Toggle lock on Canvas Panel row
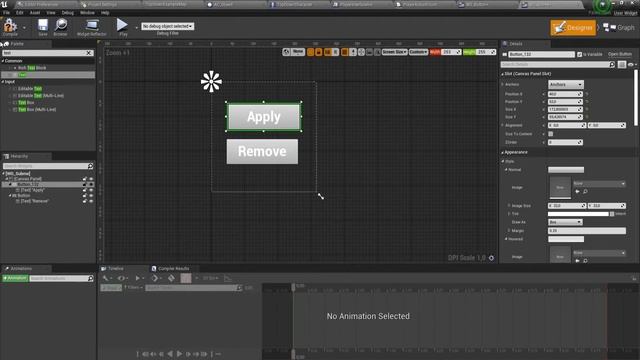The width and height of the screenshot is (640, 360). 85,179
